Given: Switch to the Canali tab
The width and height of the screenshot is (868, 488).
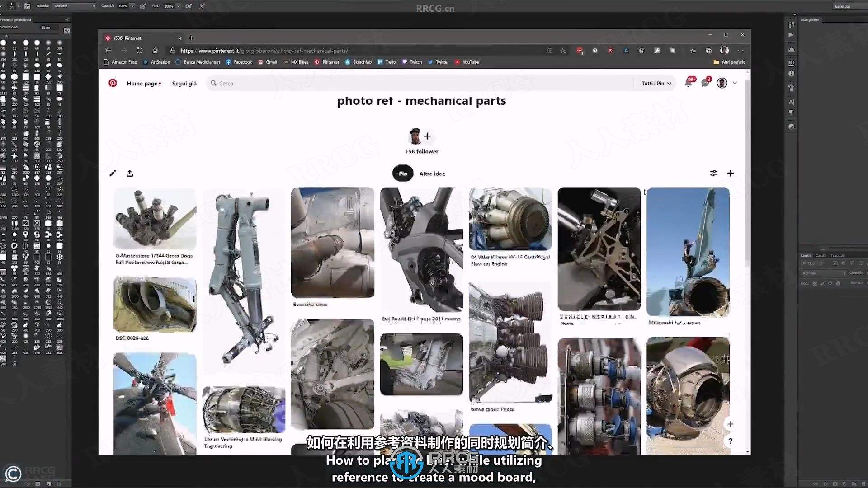Looking at the screenshot, I should (x=821, y=255).
